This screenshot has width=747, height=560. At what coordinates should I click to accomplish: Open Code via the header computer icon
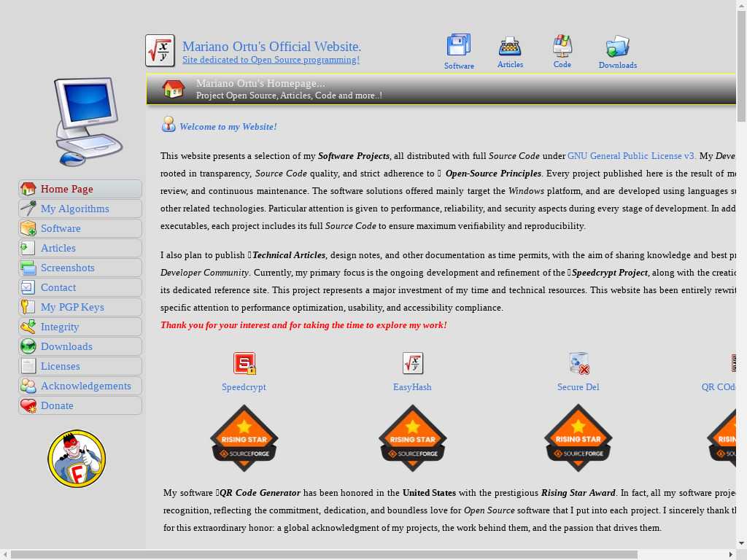[x=562, y=46]
